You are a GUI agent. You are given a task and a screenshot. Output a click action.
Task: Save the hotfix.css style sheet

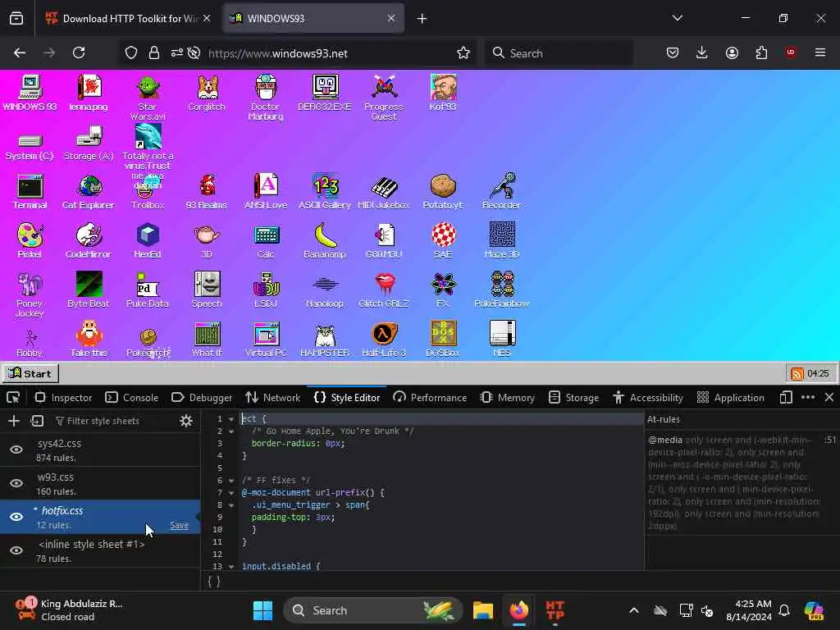179,525
